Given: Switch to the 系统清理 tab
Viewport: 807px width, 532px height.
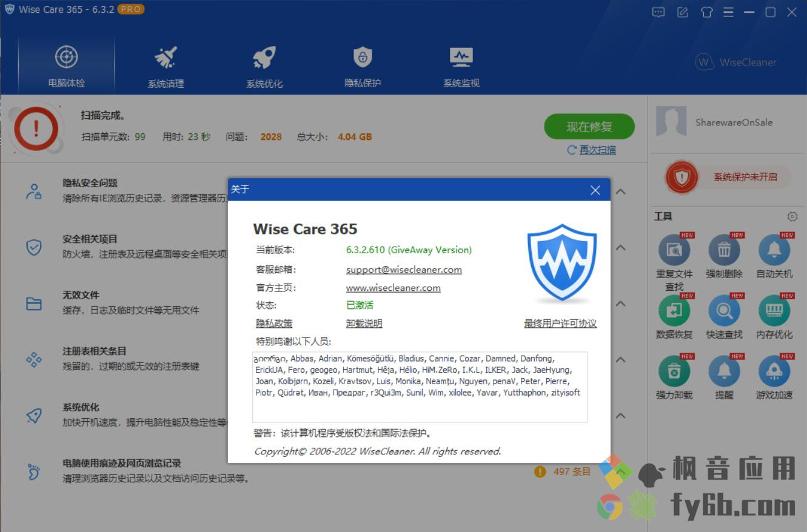Looking at the screenshot, I should [166, 65].
